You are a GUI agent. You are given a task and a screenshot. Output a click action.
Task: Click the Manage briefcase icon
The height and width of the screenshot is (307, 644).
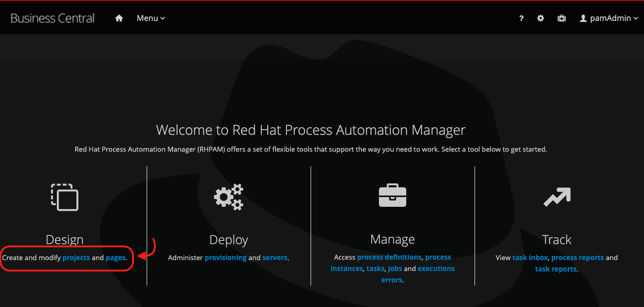393,195
